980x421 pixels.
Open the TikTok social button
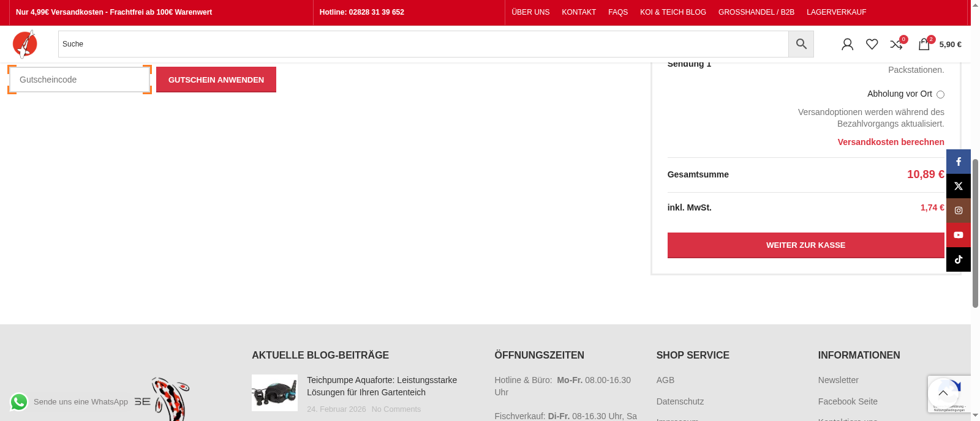959,259
